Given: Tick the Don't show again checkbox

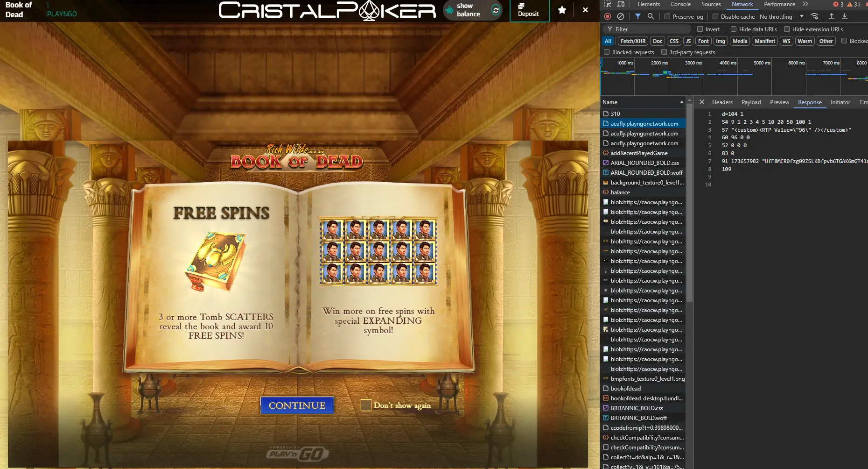Looking at the screenshot, I should (366, 405).
